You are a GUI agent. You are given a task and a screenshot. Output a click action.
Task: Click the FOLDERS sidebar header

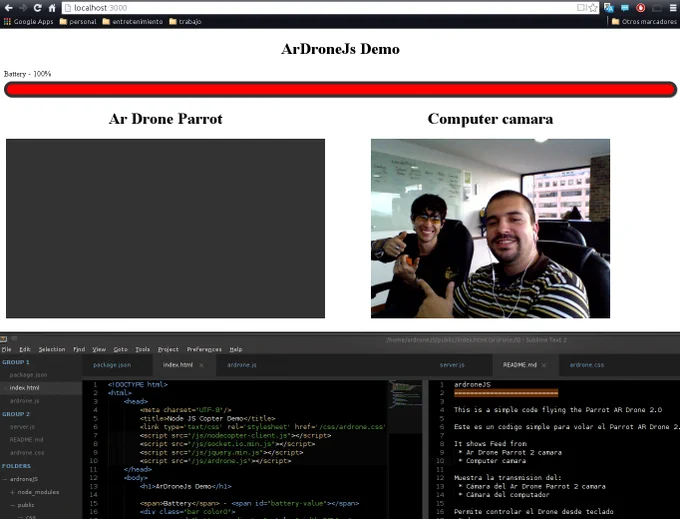pyautogui.click(x=16, y=466)
